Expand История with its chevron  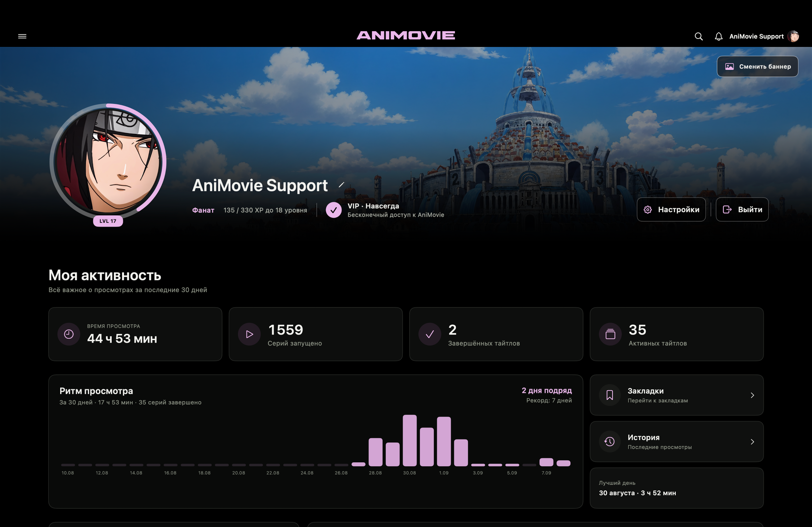pos(752,442)
